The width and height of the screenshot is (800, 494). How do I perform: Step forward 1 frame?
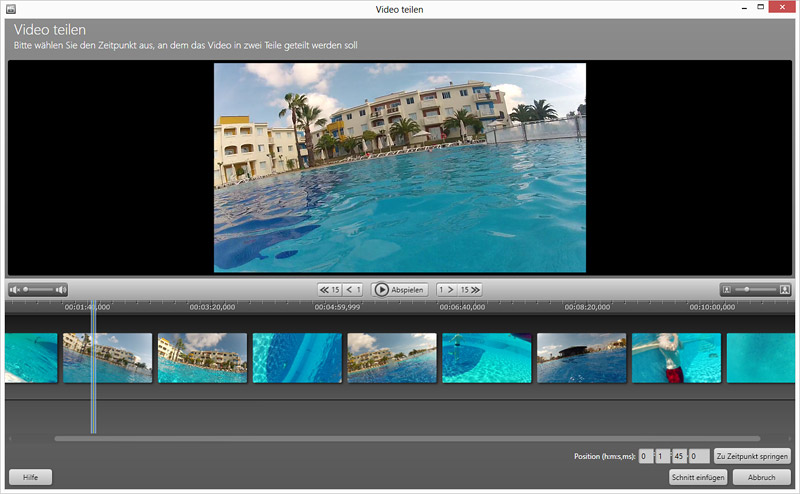coord(446,289)
